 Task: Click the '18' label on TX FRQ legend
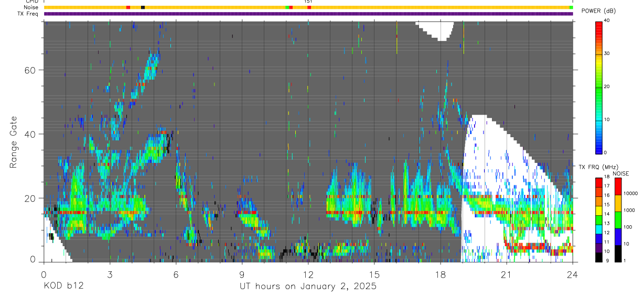607,178
